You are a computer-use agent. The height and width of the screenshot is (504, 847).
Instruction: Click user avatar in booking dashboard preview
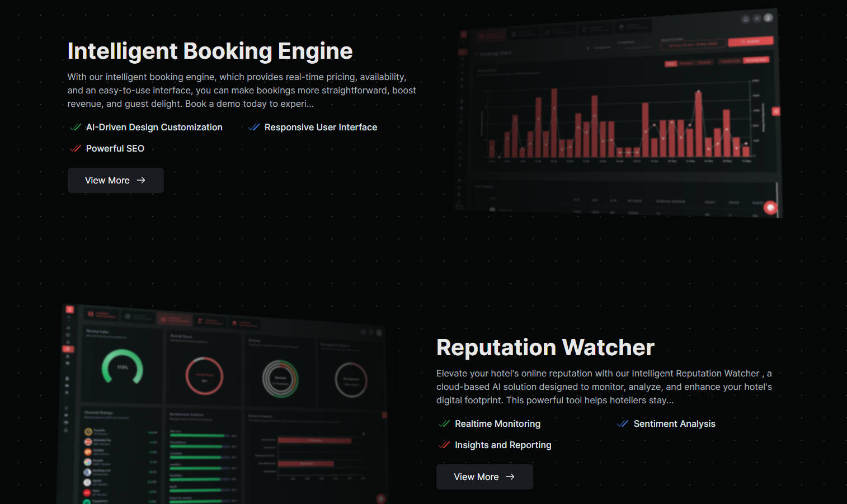pos(768,18)
